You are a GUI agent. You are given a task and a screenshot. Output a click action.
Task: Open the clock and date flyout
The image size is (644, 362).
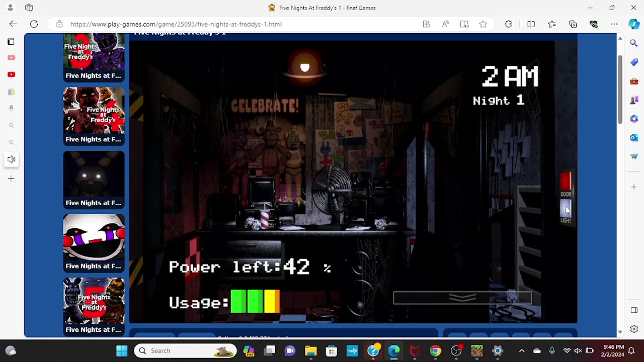click(x=612, y=351)
